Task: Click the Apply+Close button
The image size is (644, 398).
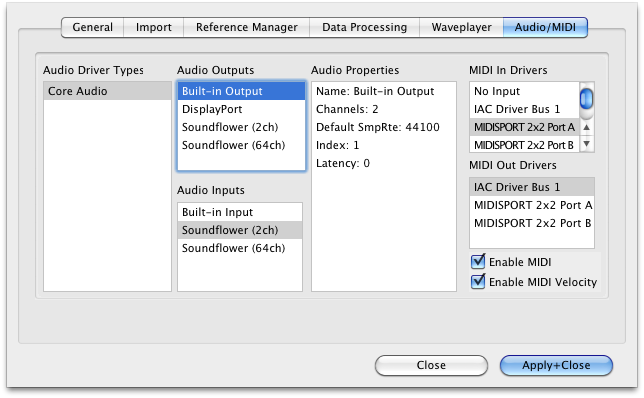Action: tap(556, 365)
